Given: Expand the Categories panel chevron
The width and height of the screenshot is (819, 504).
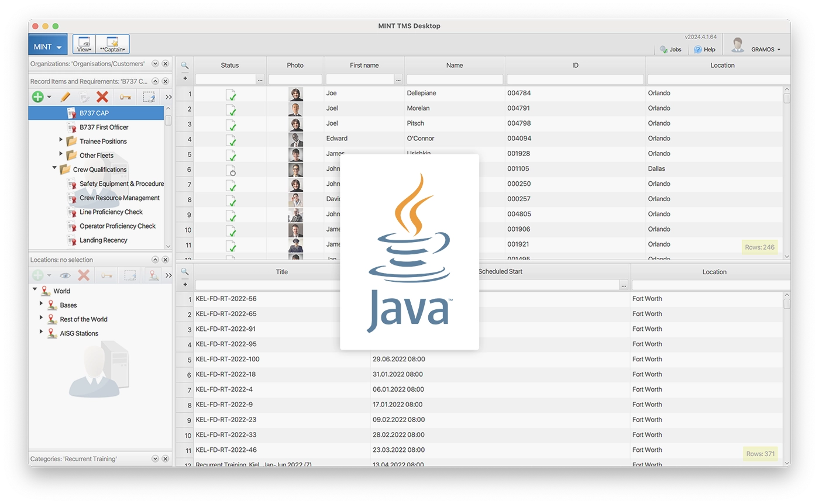Looking at the screenshot, I should 155,459.
